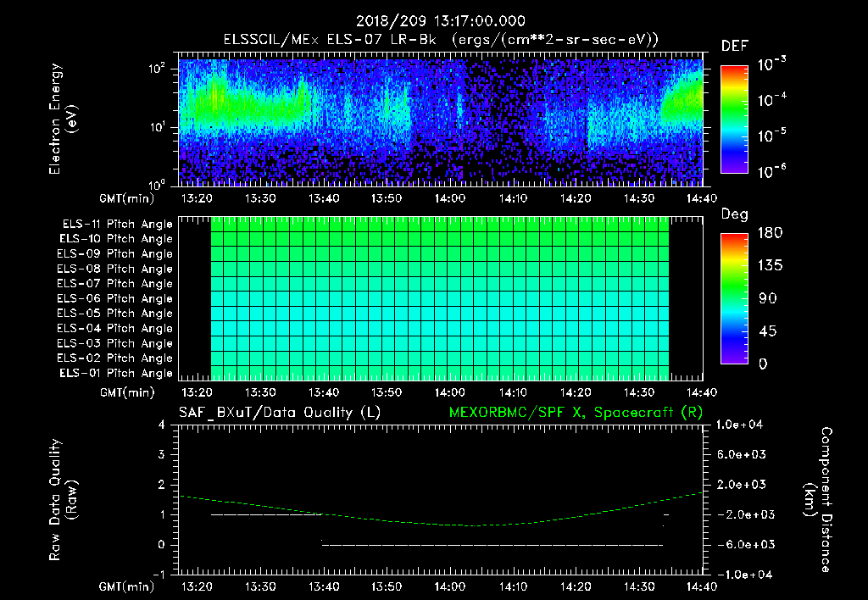Click 14:20 tick label under bottom plot

576,586
